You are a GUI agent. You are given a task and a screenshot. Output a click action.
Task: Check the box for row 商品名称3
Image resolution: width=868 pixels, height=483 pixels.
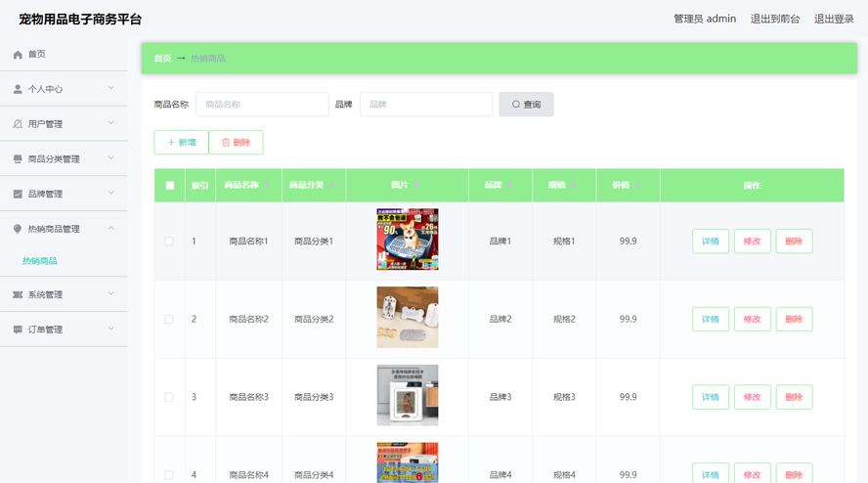[169, 397]
